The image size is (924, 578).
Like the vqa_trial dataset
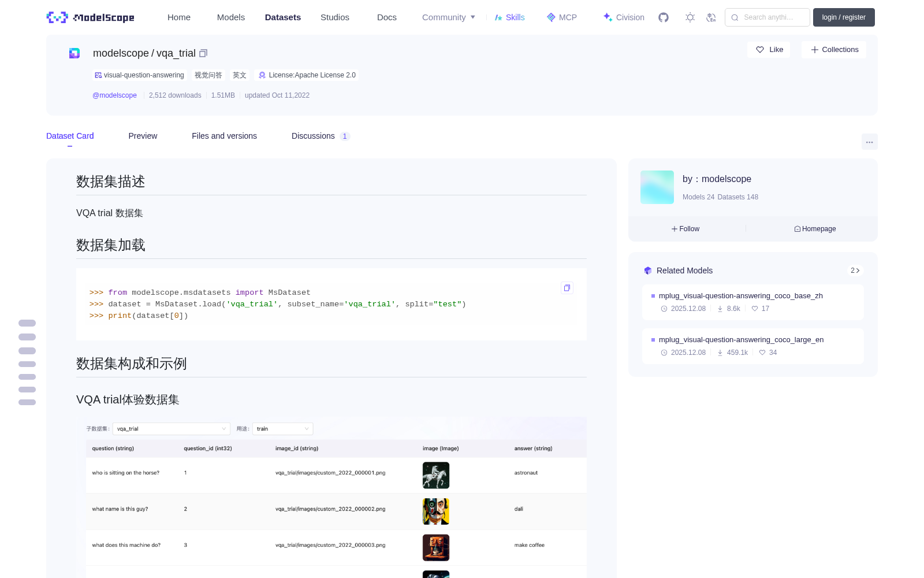pyautogui.click(x=769, y=50)
